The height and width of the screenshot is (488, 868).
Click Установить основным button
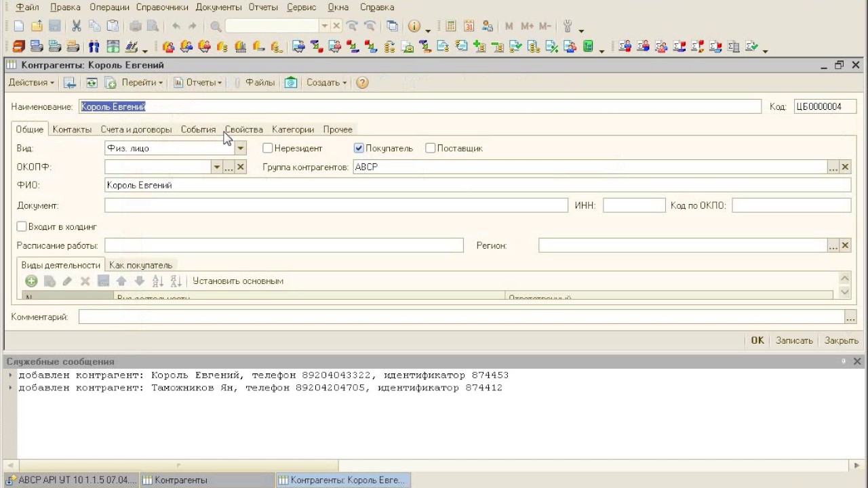[x=238, y=281]
